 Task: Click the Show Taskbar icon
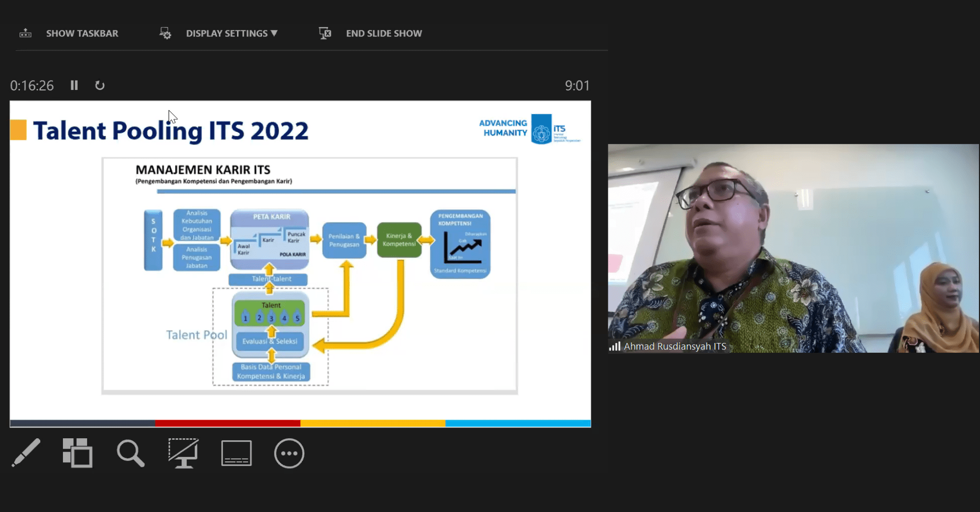tap(26, 33)
